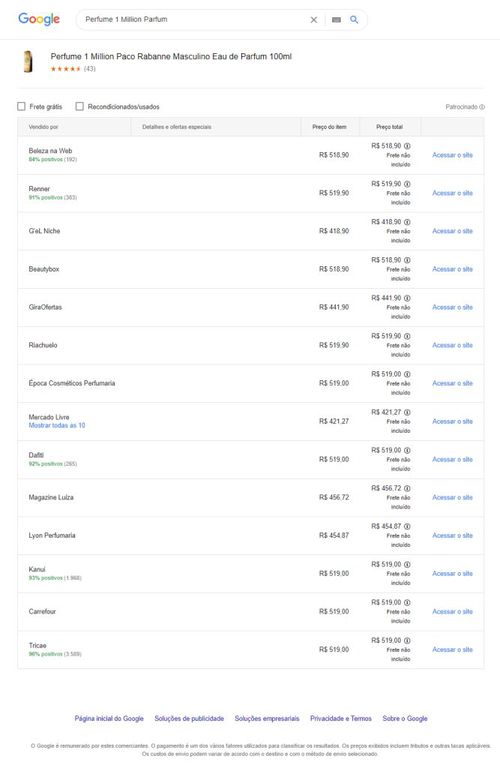Click info icon beside G'eL Niche total
Viewport: 500px width, 768px height.
407,222
